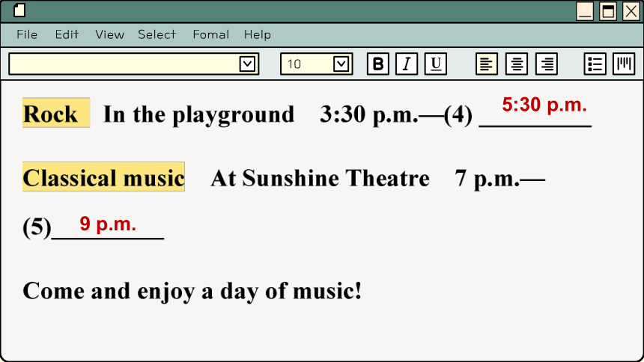644x362 pixels.
Task: Open the font size dropdown arrow
Action: click(341, 64)
